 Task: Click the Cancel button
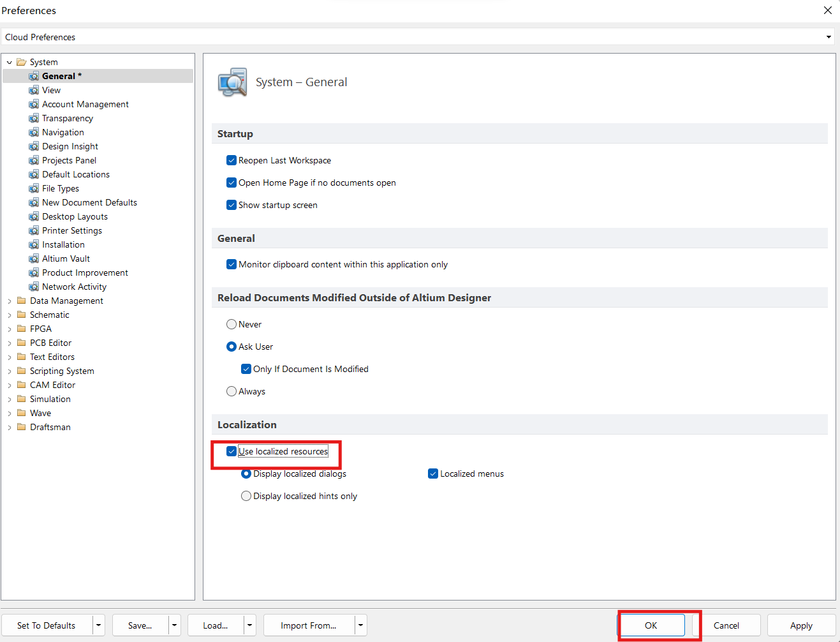pyautogui.click(x=726, y=625)
